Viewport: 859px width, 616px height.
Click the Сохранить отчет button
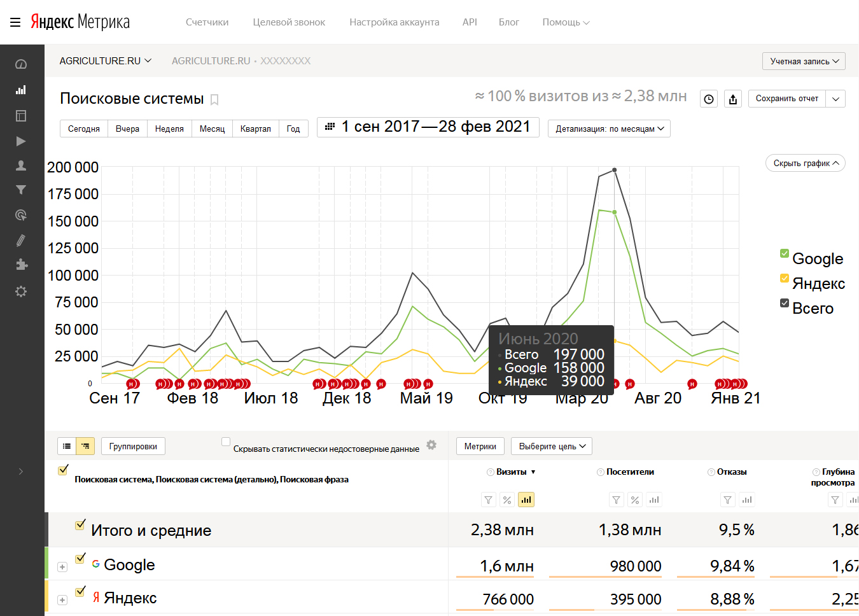point(786,99)
